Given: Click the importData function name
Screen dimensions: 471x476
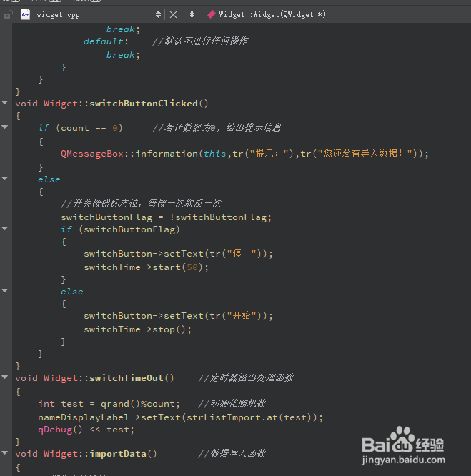Looking at the screenshot, I should point(118,454).
